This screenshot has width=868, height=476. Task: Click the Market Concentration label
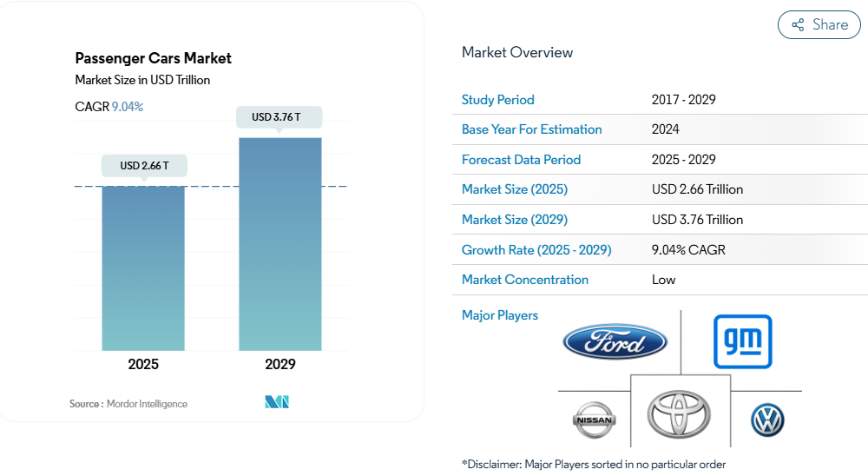tap(525, 280)
